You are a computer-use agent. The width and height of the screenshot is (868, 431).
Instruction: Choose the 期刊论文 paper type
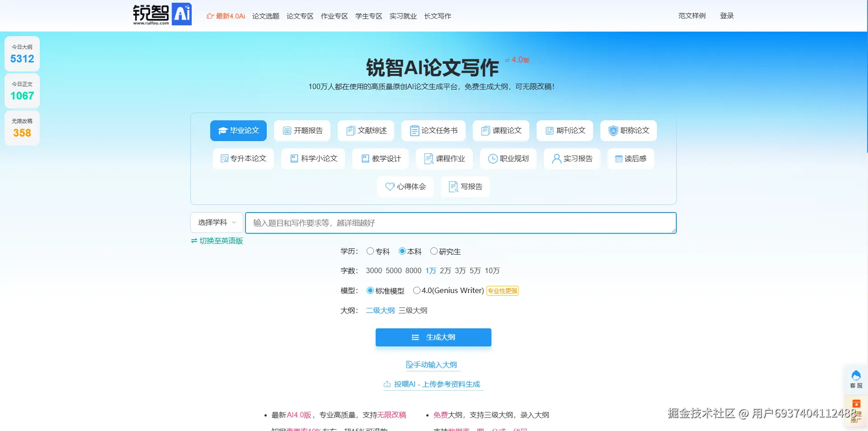point(565,131)
